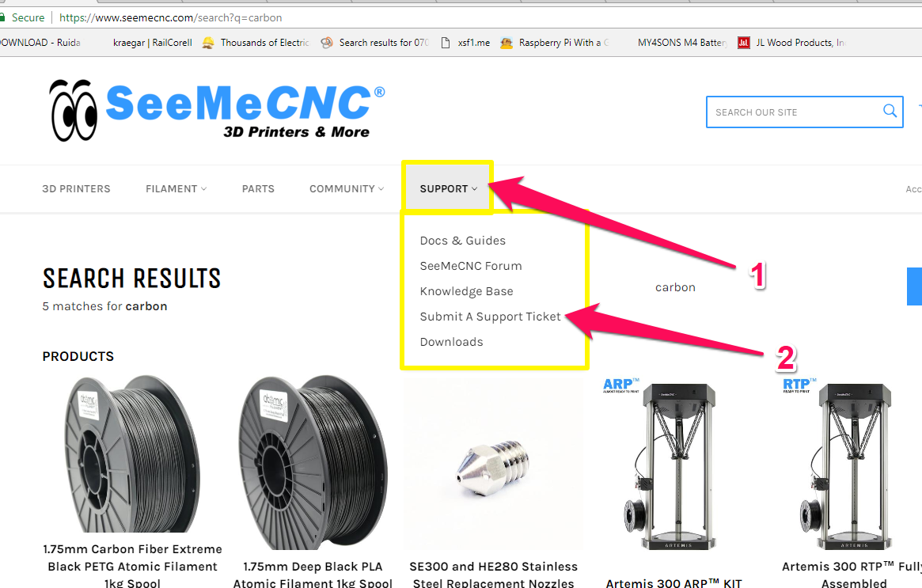Open the Carbon Fiber PETG spool thumbnail
Viewport: 922px width, 588px height.
coord(132,453)
